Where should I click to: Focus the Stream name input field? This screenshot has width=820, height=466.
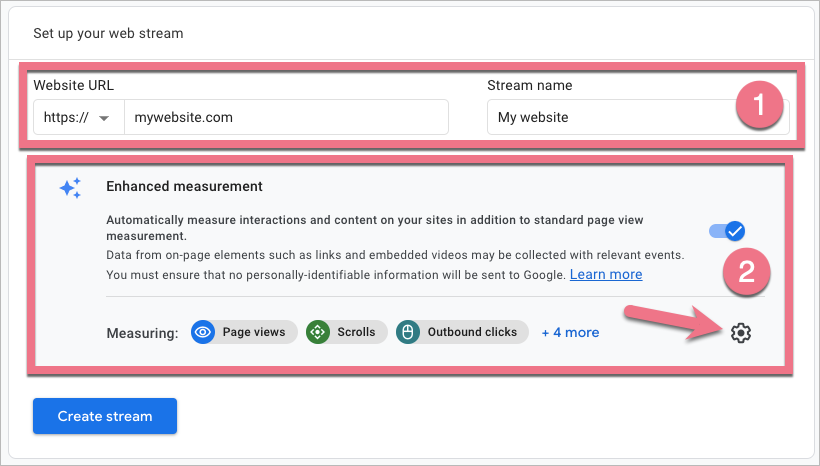612,117
